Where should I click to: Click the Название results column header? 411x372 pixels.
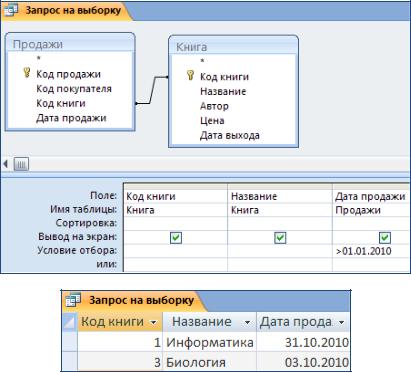[x=209, y=322]
